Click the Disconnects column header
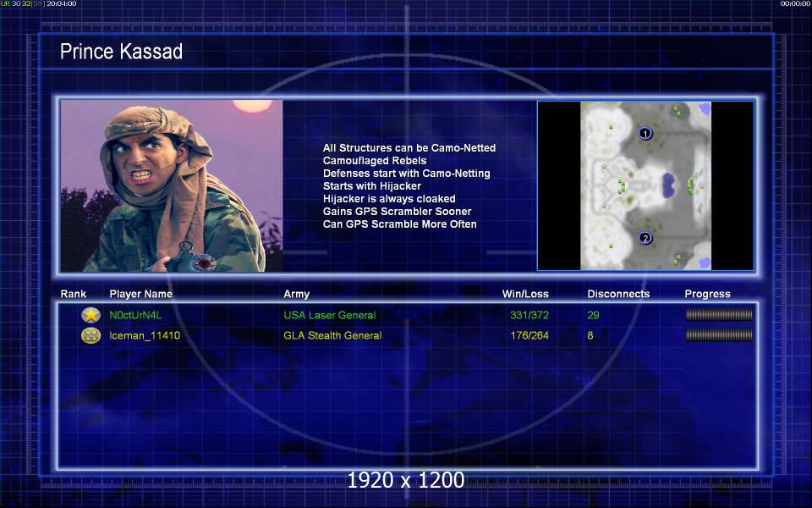The width and height of the screenshot is (812, 508). (x=618, y=294)
